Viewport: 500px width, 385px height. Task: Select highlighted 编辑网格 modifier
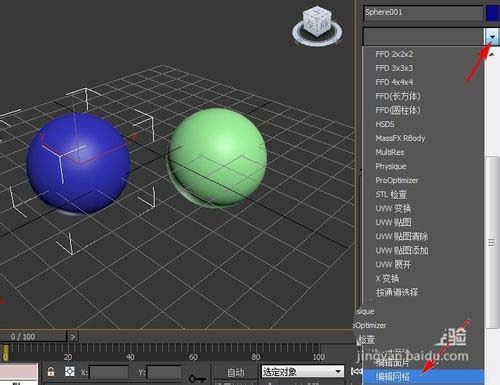423,377
